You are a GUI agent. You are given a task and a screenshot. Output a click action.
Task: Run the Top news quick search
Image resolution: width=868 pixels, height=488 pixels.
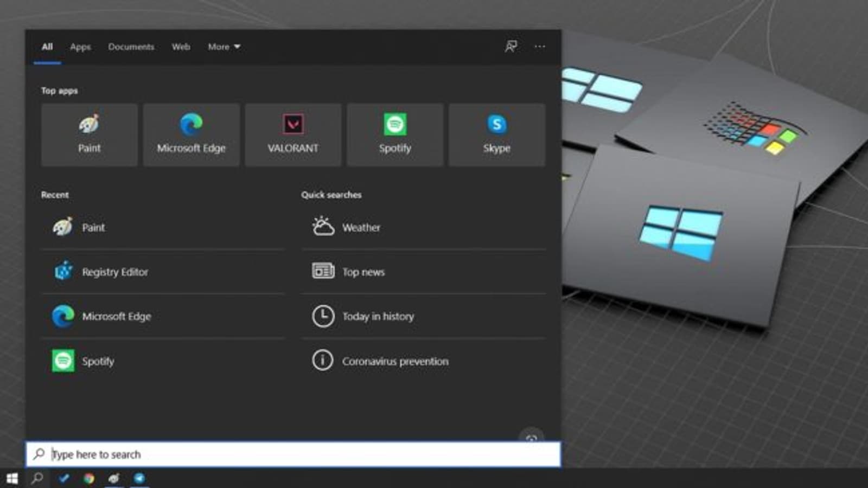424,272
